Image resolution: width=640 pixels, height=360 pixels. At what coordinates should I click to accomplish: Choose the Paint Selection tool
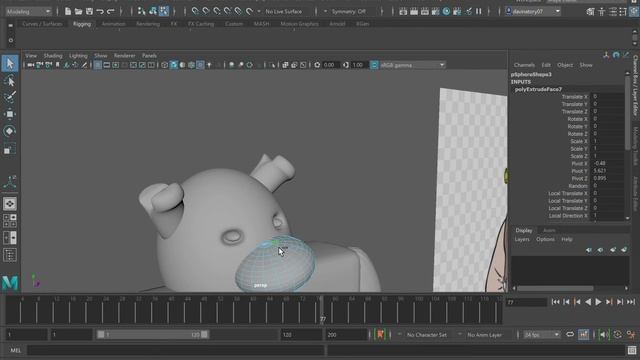10,97
